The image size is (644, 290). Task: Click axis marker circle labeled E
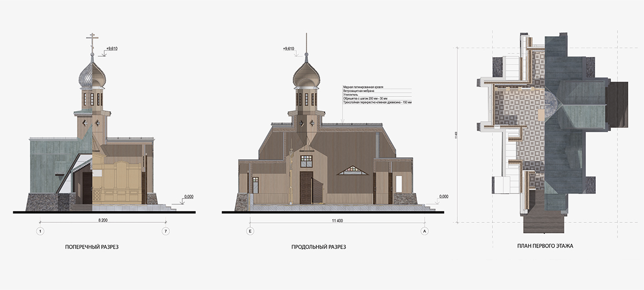[250, 231]
